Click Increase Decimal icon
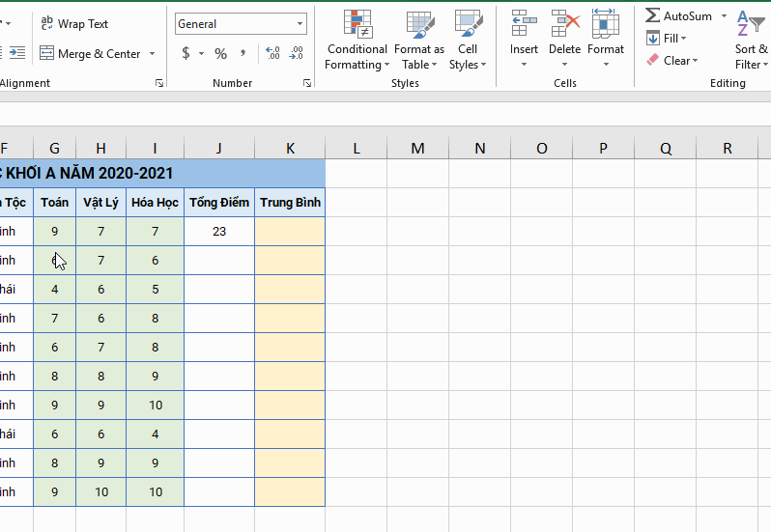 [x=272, y=53]
